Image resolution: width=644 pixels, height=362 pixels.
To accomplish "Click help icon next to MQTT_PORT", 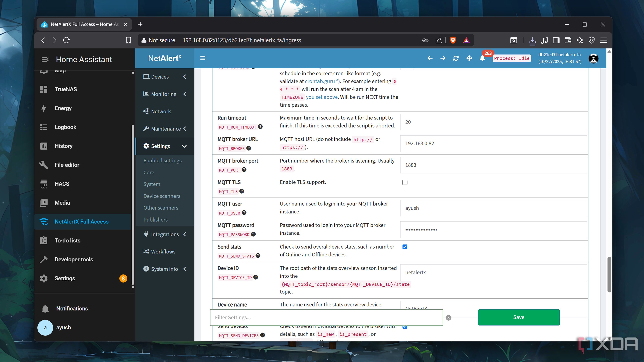I will pos(244,170).
